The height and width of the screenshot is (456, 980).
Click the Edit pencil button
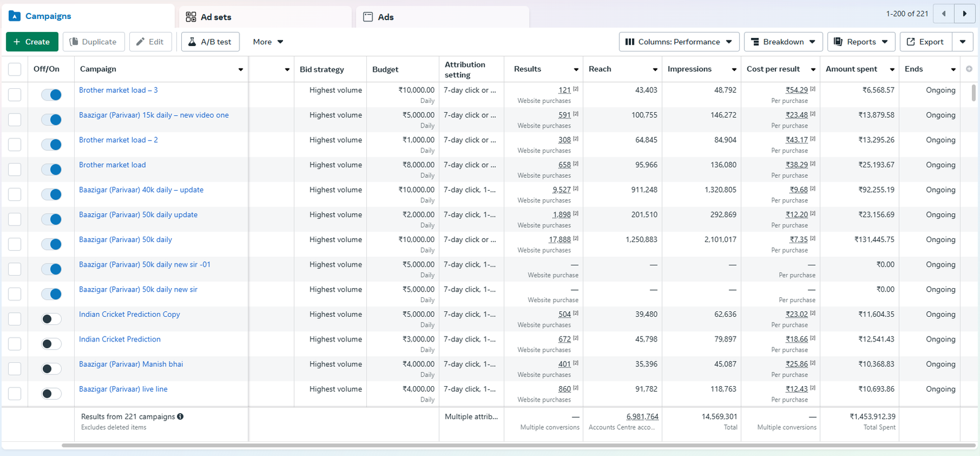click(x=150, y=42)
